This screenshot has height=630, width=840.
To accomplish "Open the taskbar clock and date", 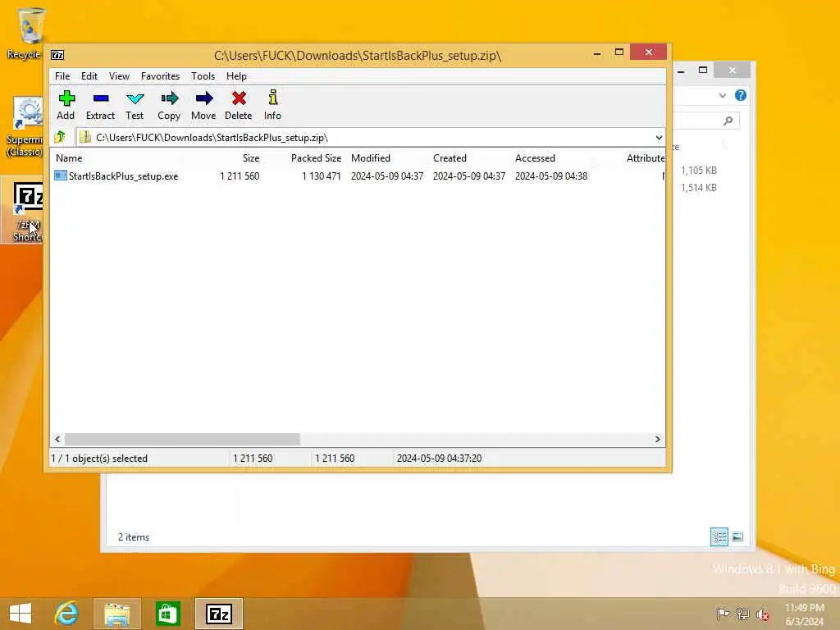I will [x=805, y=614].
